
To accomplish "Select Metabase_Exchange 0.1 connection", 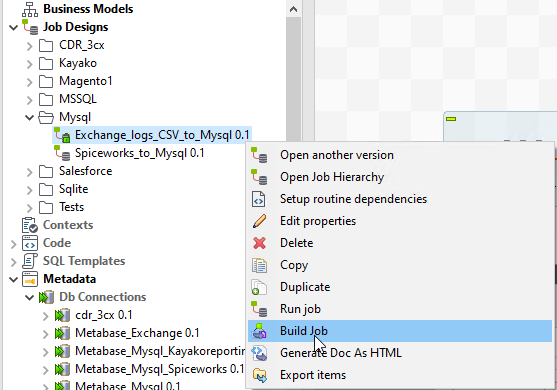I will [137, 333].
